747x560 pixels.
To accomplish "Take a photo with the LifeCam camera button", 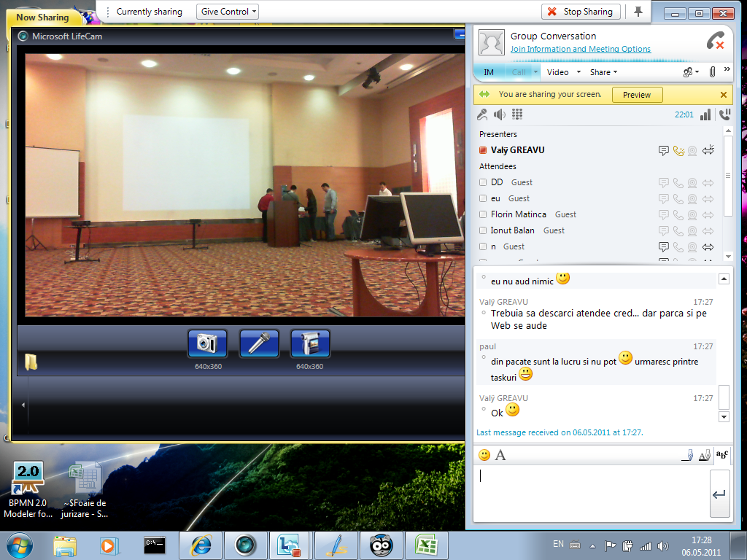I will (207, 343).
